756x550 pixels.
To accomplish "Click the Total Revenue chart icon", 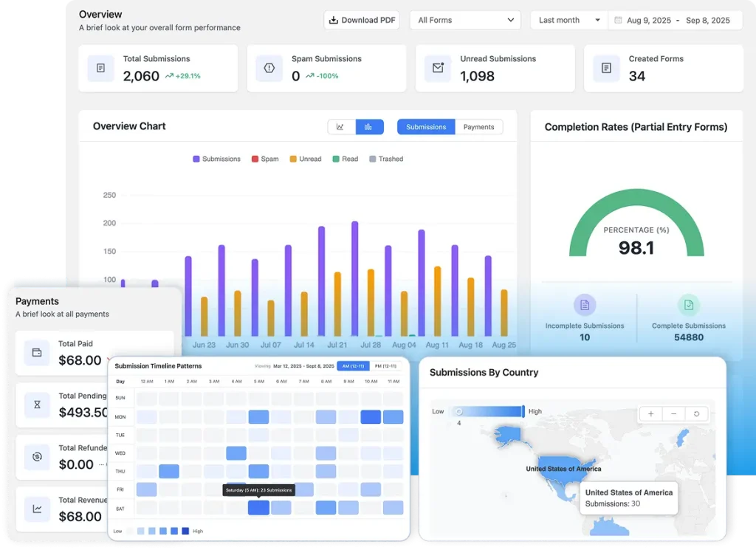I will [37, 509].
